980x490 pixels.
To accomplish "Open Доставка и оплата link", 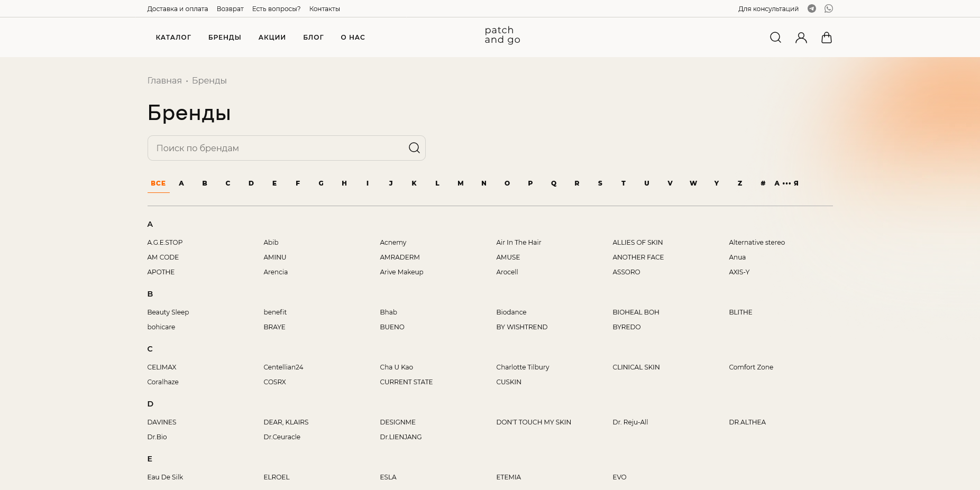I will [178, 9].
